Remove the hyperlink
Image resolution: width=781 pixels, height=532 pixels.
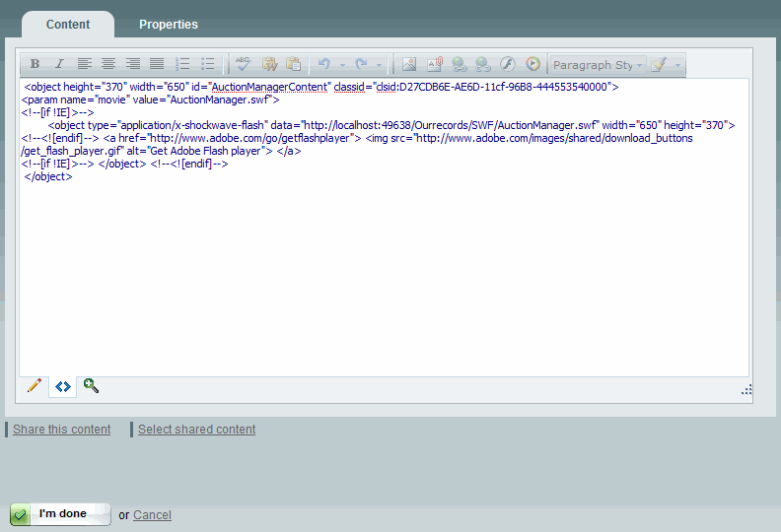coord(482,64)
